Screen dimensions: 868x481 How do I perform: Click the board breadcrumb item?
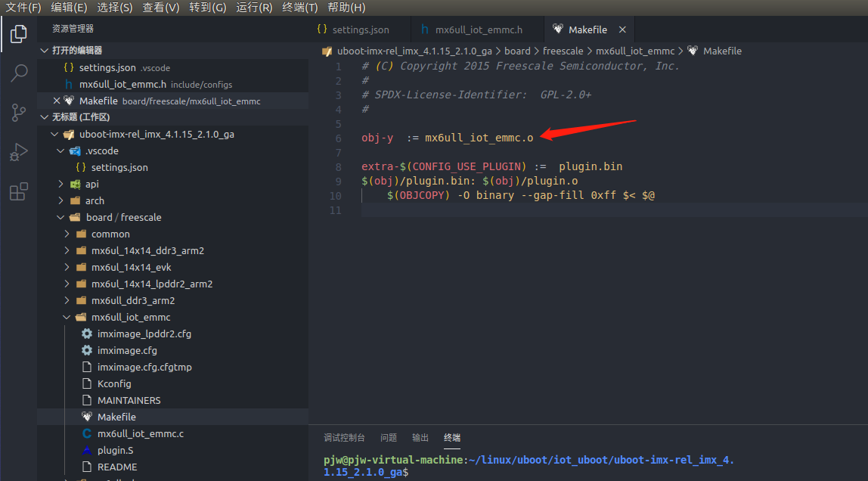(517, 51)
